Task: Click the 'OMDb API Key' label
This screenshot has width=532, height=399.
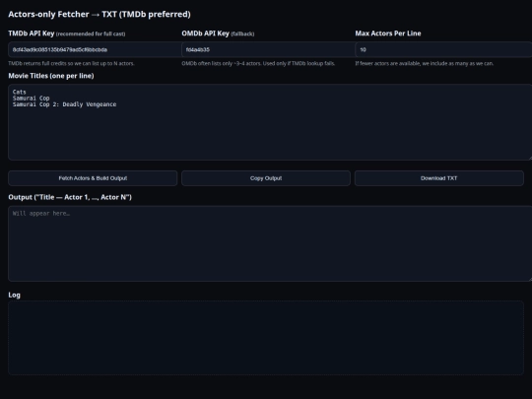Action: click(x=205, y=33)
